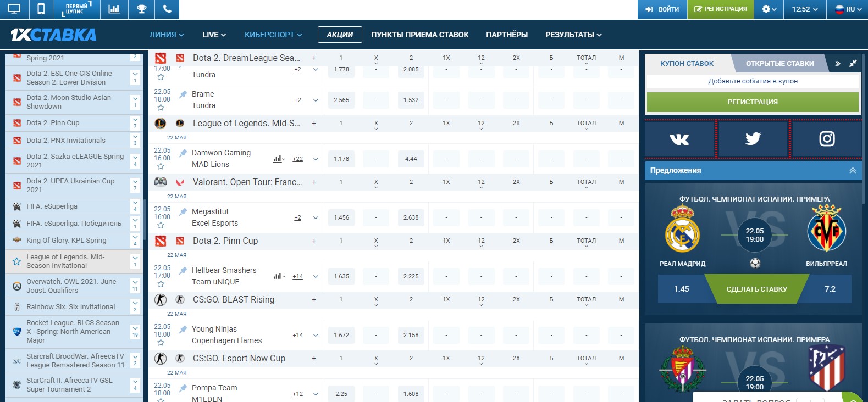This screenshot has width=868, height=402.
Task: Open the phone callback icon
Action: pos(167,9)
